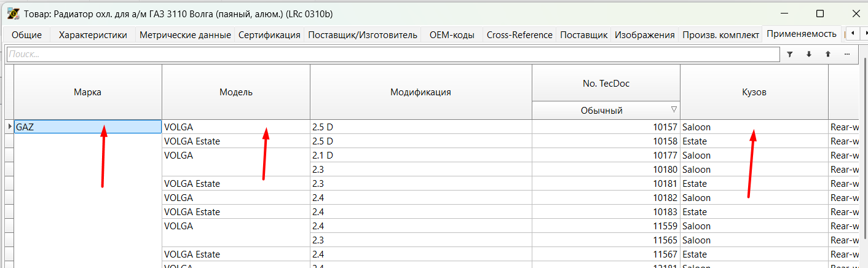The image size is (868, 268).
Task: Select TecDoc number 11559
Action: (606, 226)
